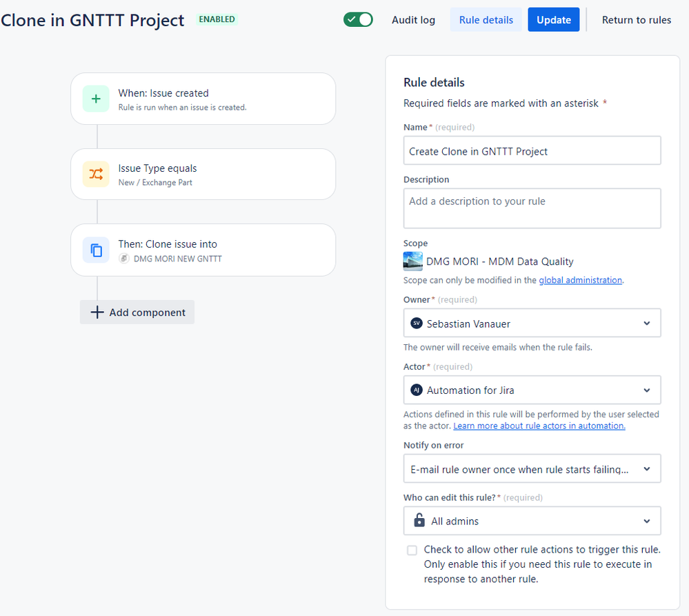This screenshot has height=616, width=689.
Task: Click the Automation for Jira actor avatar
Action: (416, 390)
